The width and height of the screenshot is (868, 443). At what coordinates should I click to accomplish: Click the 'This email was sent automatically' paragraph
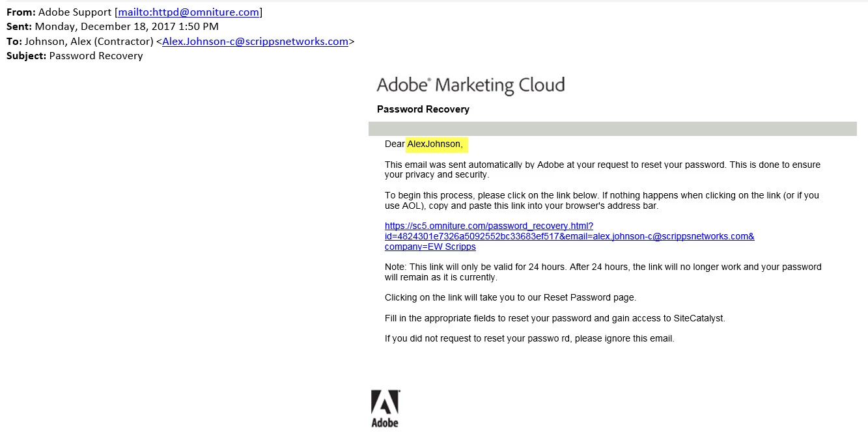[602, 170]
